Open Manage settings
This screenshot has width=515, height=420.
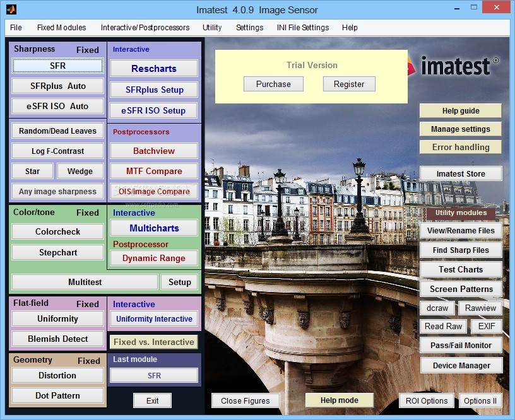[x=461, y=129]
